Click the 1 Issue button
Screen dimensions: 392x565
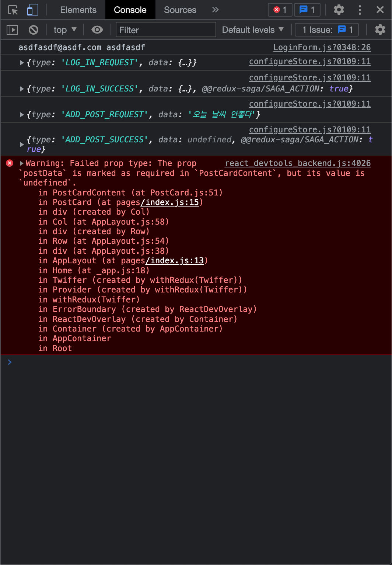click(327, 30)
